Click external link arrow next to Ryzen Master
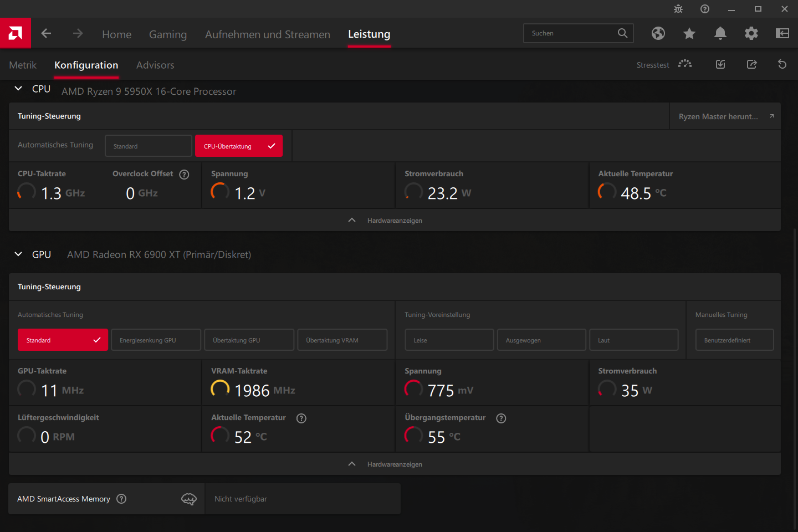The width and height of the screenshot is (798, 532). (x=771, y=116)
